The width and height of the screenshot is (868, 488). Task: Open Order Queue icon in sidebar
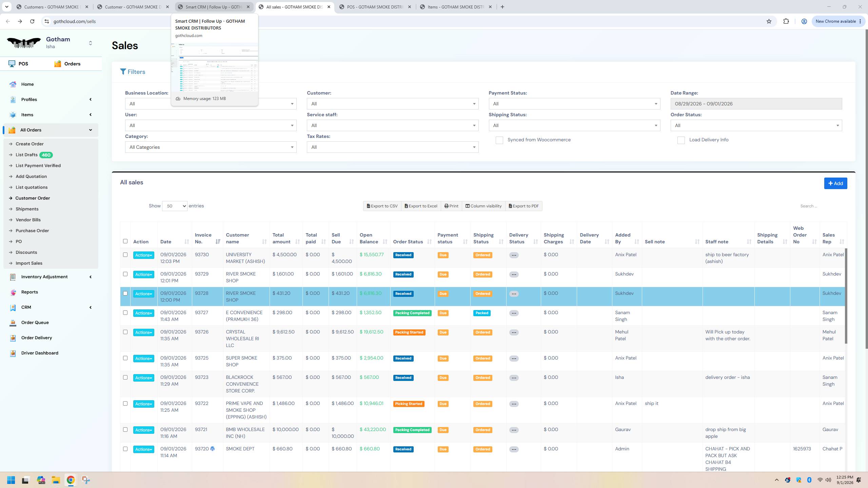tap(13, 323)
